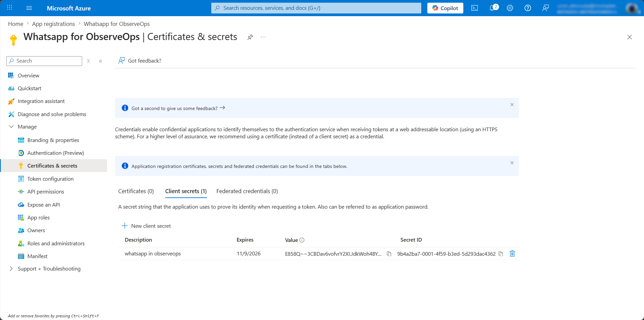Screen dimensions: 644x320
Task: Open the more options ellipsis next to title
Action: click(263, 37)
